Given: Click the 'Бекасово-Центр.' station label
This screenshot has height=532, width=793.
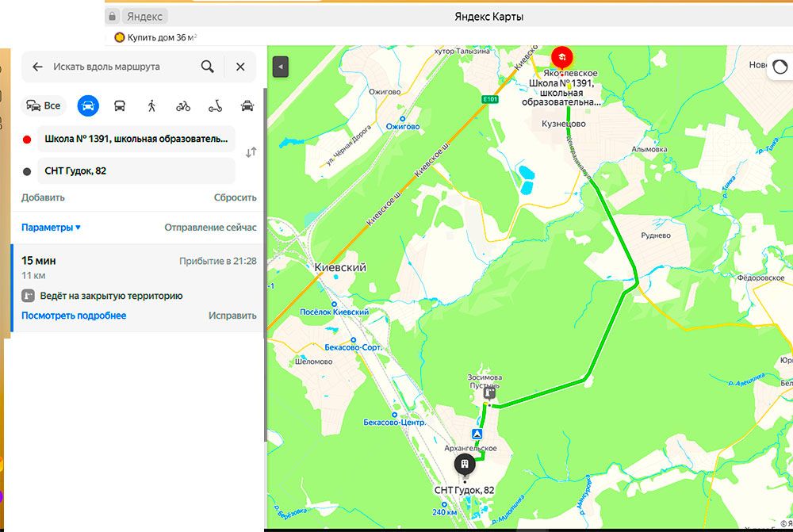Looking at the screenshot, I should point(394,422).
